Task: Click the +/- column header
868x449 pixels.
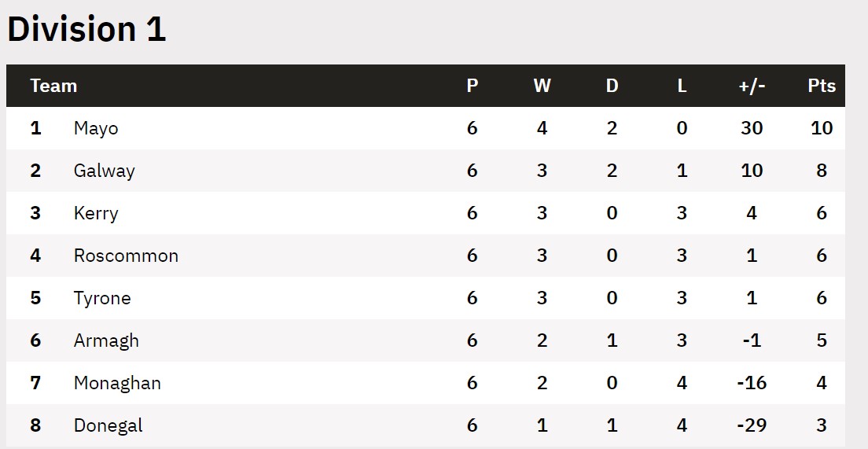Action: tap(752, 86)
